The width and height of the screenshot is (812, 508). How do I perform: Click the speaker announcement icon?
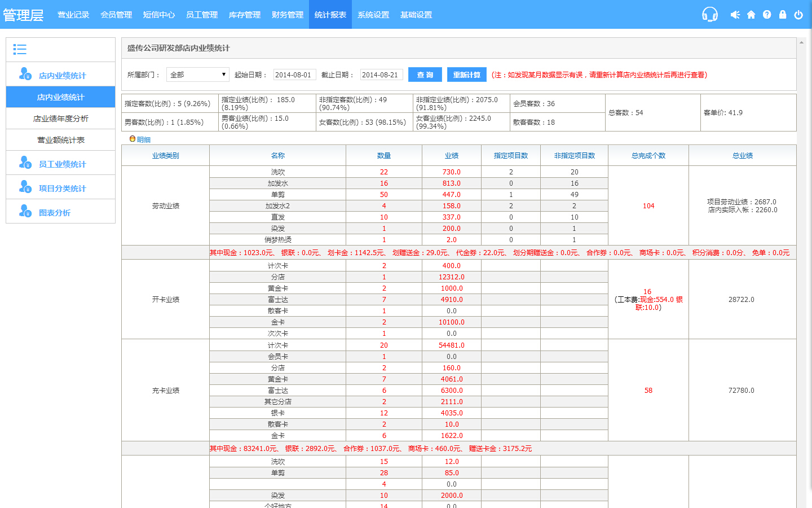(735, 15)
